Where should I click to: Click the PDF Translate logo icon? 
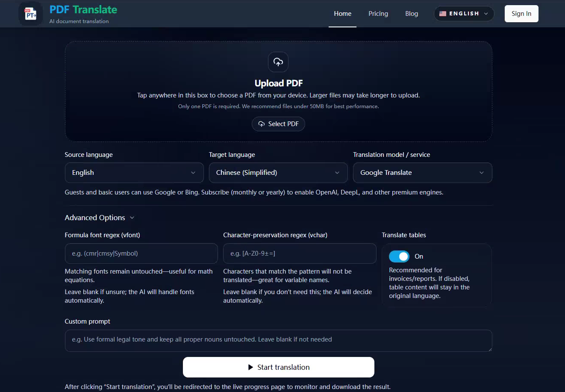click(30, 14)
